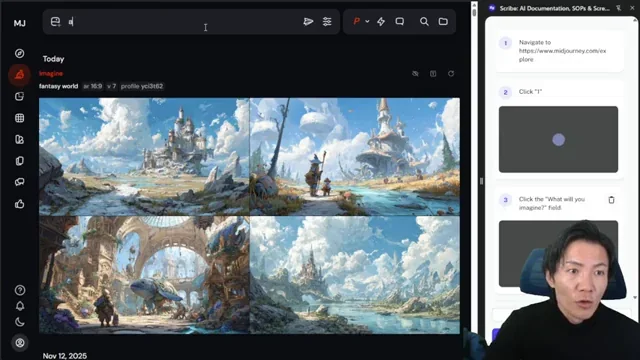Toggle the red P personalization button

coord(356,21)
